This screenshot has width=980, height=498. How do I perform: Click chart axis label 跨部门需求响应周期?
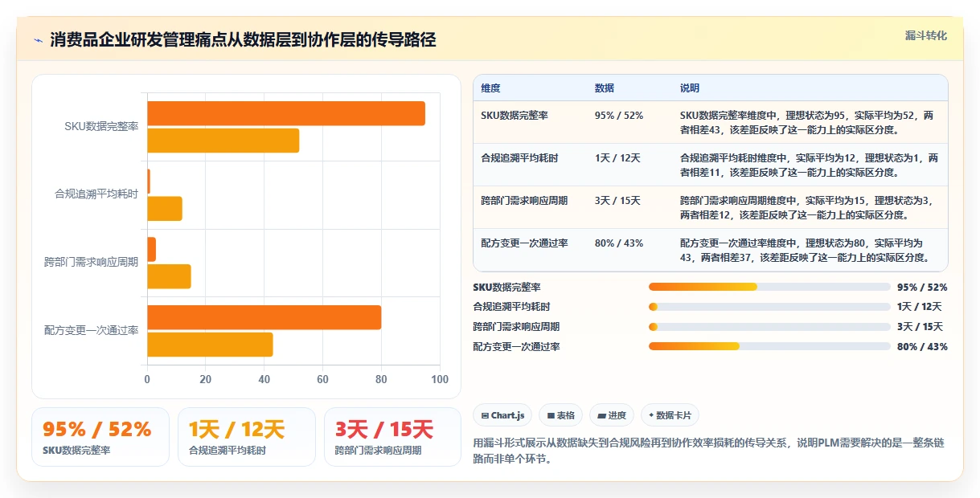point(92,262)
